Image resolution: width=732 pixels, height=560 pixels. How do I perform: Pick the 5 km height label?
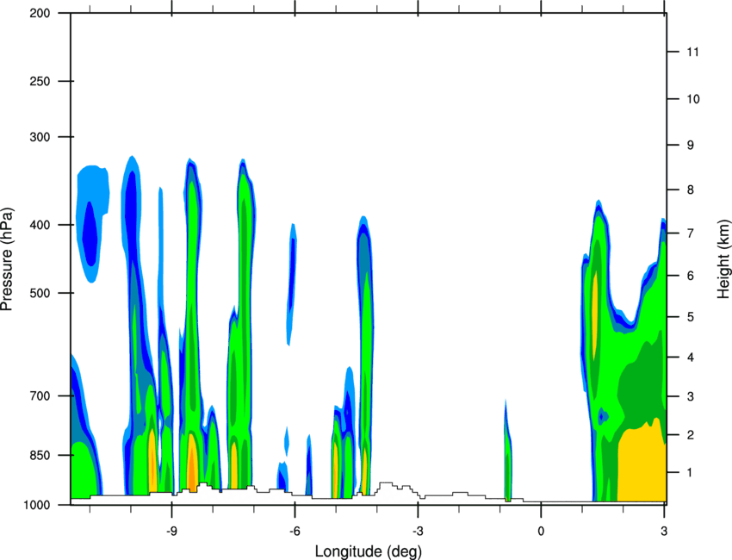click(691, 317)
